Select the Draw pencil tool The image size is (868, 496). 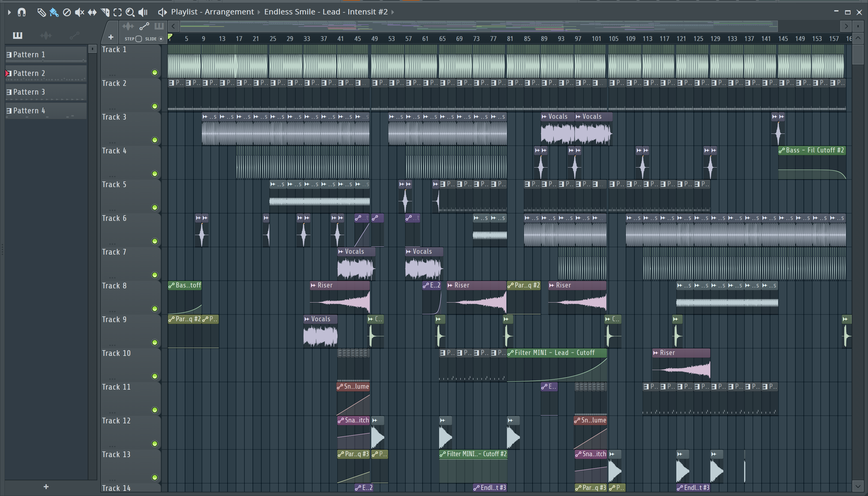(x=41, y=13)
